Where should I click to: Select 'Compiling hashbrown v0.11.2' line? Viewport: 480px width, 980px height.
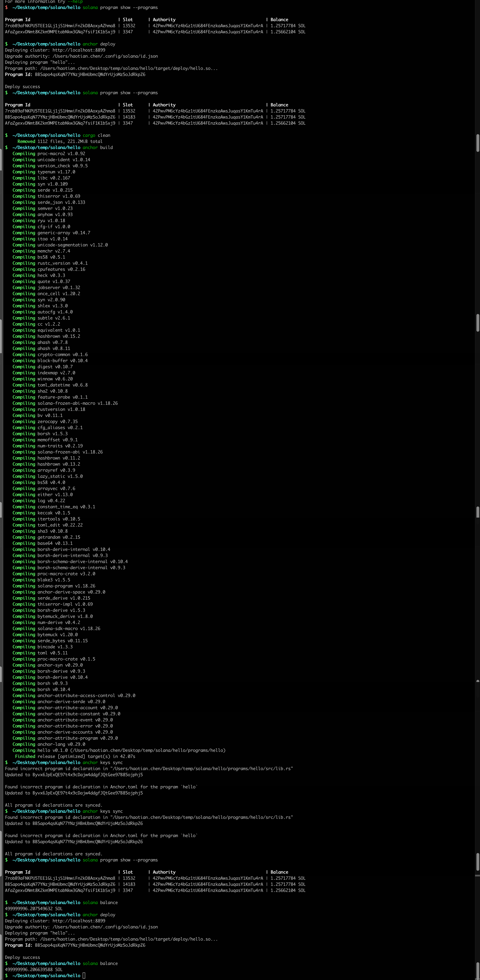tap(46, 458)
